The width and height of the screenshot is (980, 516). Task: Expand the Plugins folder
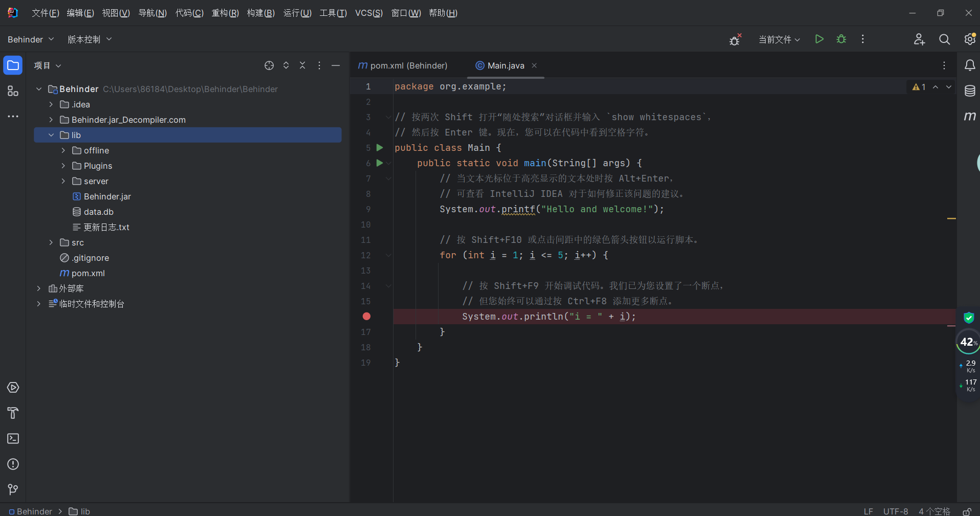tap(63, 166)
